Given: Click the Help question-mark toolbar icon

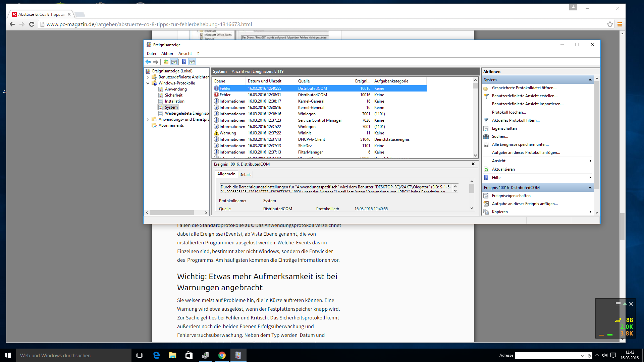Looking at the screenshot, I should click(x=184, y=62).
